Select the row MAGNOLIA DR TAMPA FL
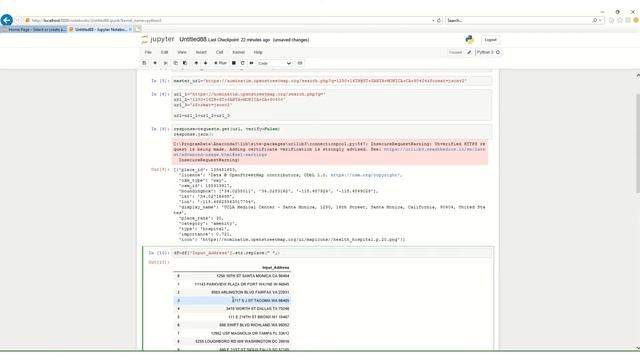 click(232, 333)
